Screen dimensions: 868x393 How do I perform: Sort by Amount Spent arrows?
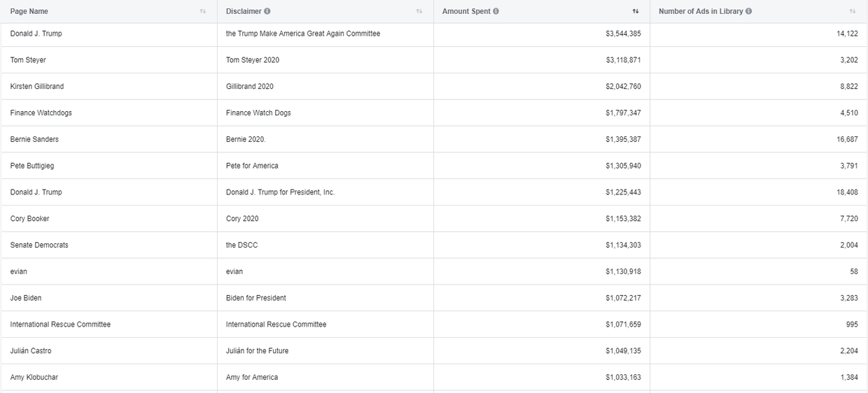tap(636, 11)
